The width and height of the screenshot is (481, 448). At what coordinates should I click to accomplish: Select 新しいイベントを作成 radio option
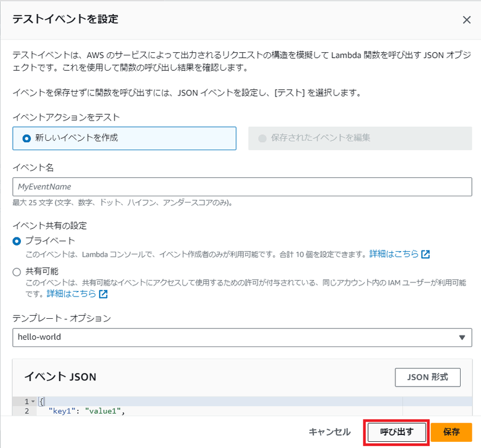(124, 138)
